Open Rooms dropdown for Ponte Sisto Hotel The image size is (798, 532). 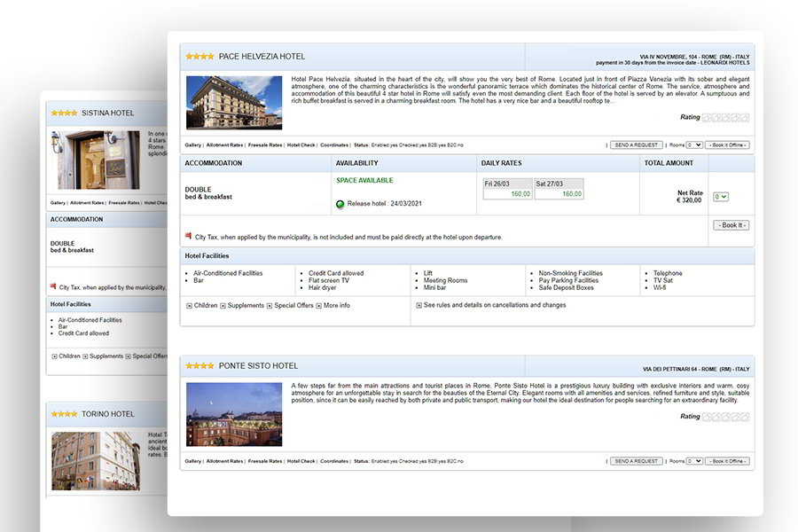pos(694,461)
